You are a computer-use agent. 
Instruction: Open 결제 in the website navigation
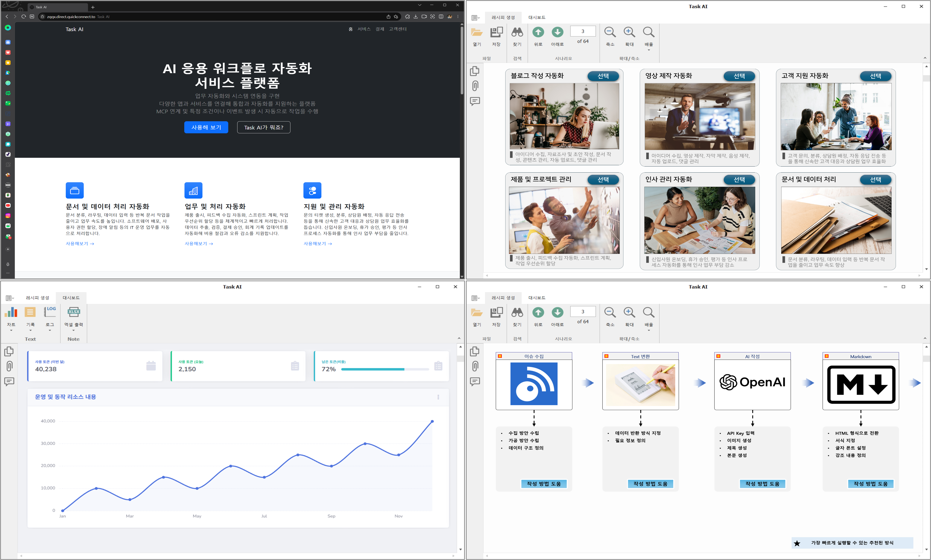click(x=379, y=29)
